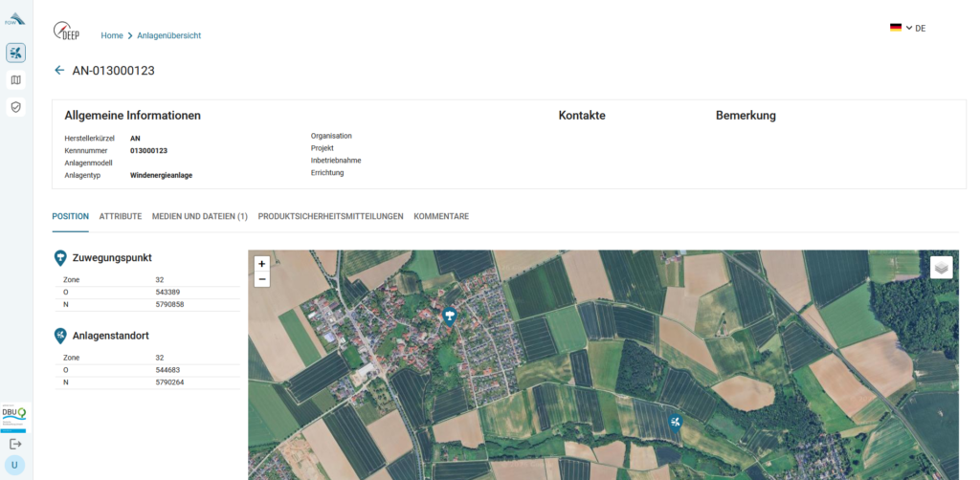980x480 pixels.
Task: Switch to the Attribute tab
Action: [x=121, y=217]
